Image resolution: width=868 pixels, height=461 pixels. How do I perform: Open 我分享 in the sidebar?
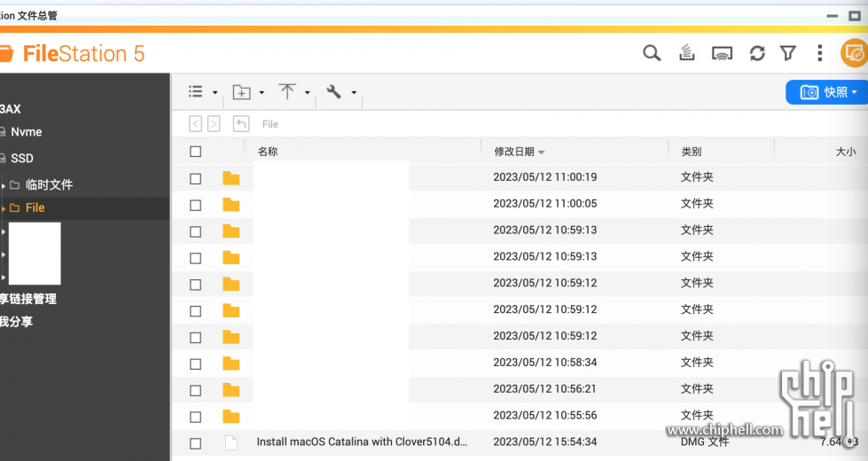16,322
